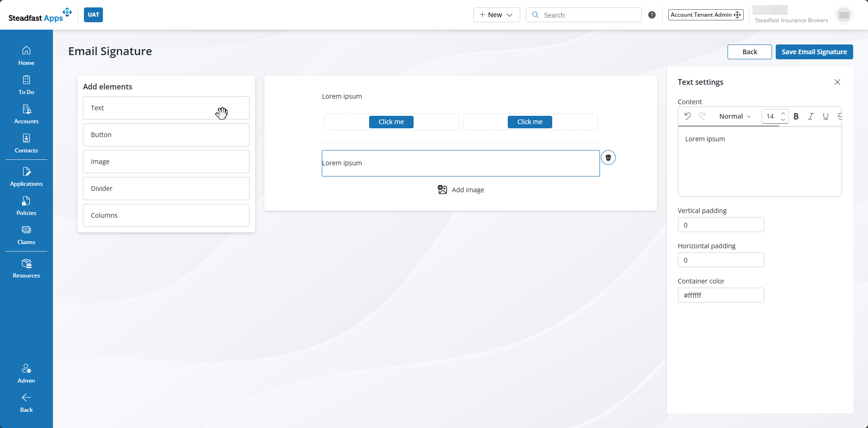Screen dimensions: 868x428
Task: Open Contacts from the sidebar
Action: point(26,143)
